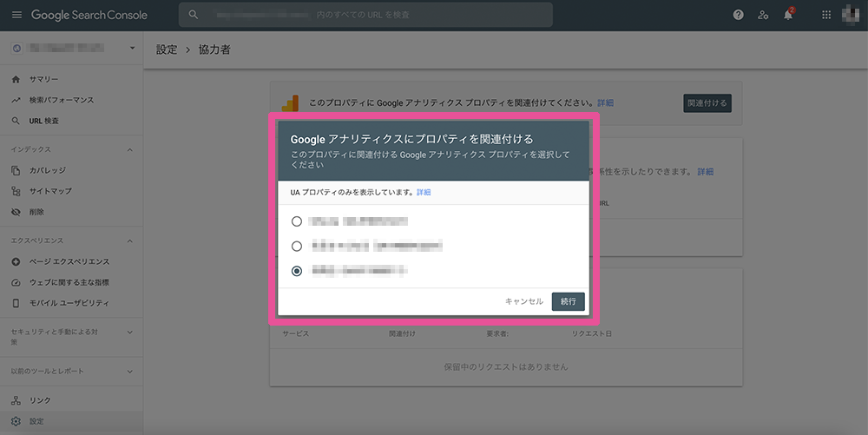This screenshot has width=868, height=435.
Task: Click the 関連付け column header
Action: [x=402, y=333]
